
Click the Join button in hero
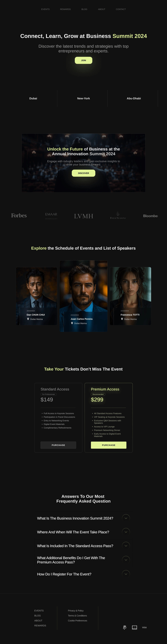[x=83, y=60]
